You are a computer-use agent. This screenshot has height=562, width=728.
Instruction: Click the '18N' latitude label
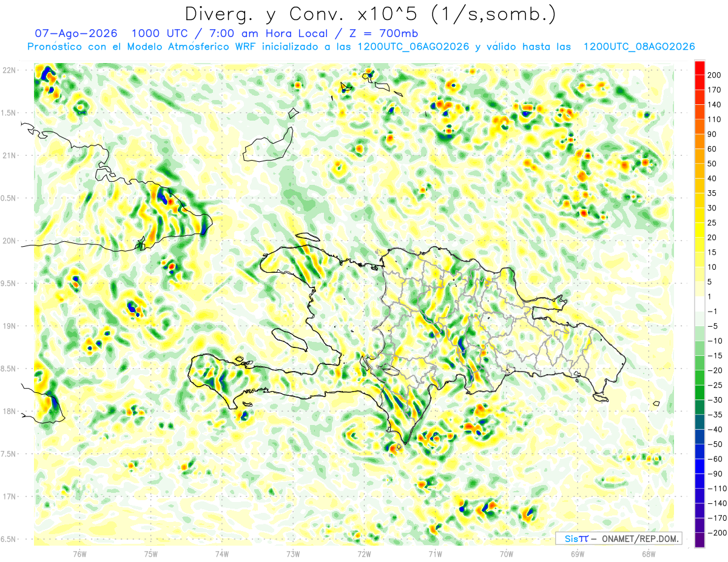9,411
